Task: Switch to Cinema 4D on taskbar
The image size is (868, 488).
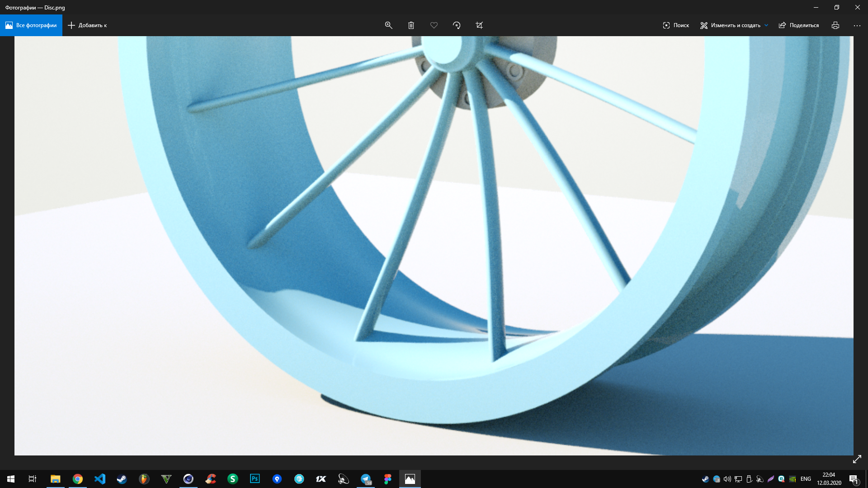Action: [x=189, y=479]
